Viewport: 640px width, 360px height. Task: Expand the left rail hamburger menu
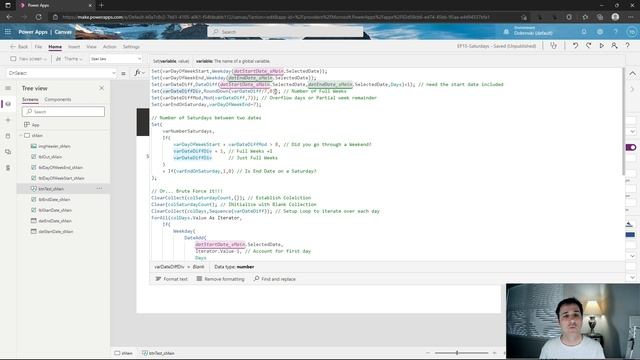8,88
